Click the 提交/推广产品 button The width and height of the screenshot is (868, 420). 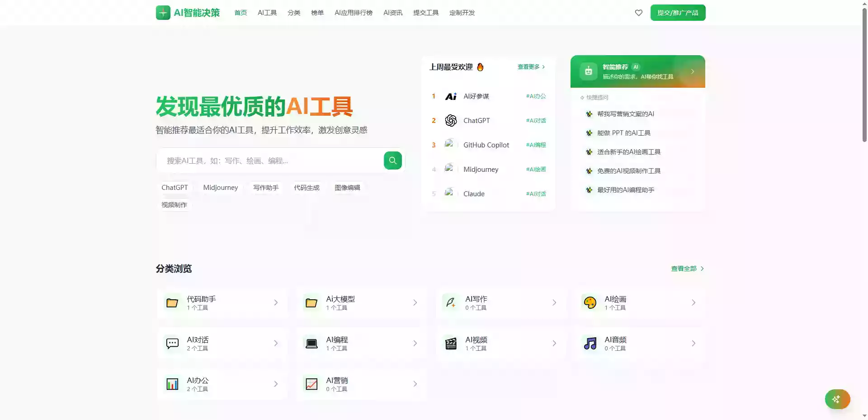678,12
